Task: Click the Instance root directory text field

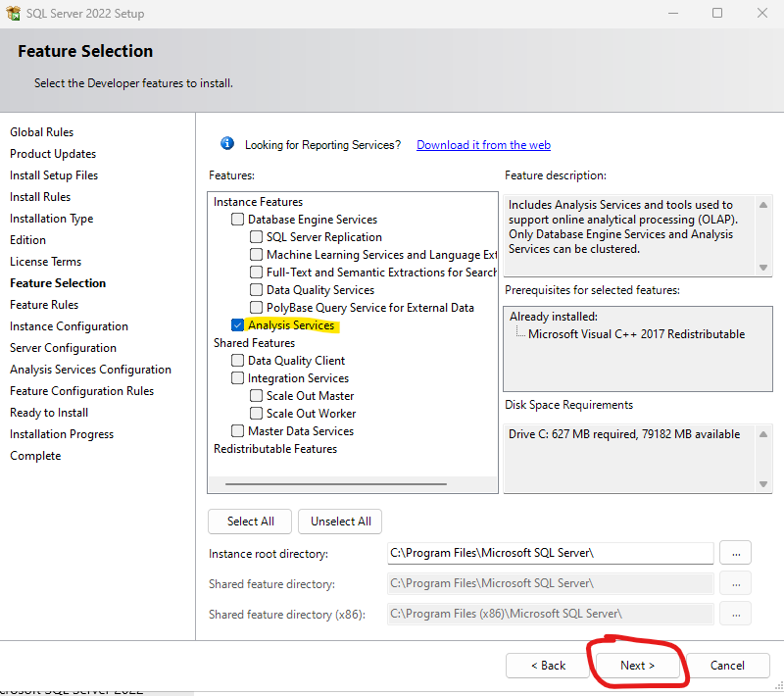Action: click(550, 553)
